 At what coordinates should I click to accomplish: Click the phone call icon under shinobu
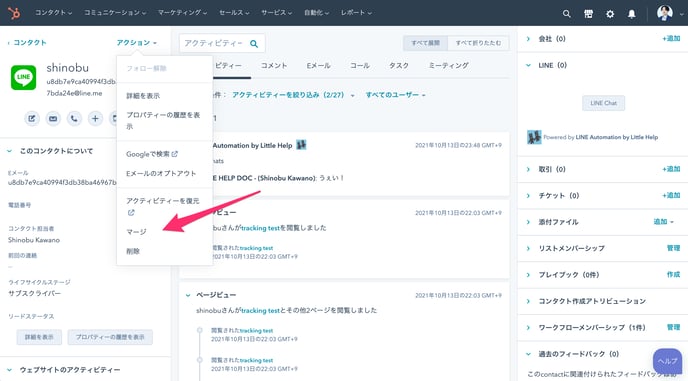coord(74,119)
